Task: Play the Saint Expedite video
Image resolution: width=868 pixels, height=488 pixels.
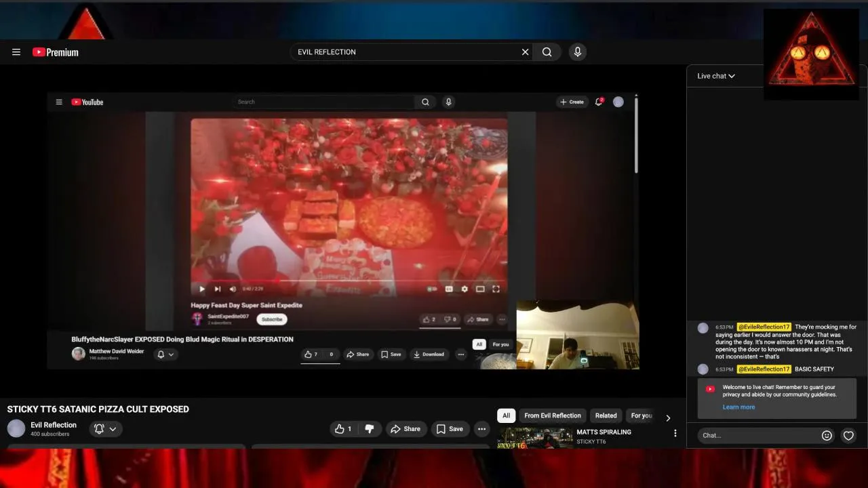Action: tap(201, 289)
